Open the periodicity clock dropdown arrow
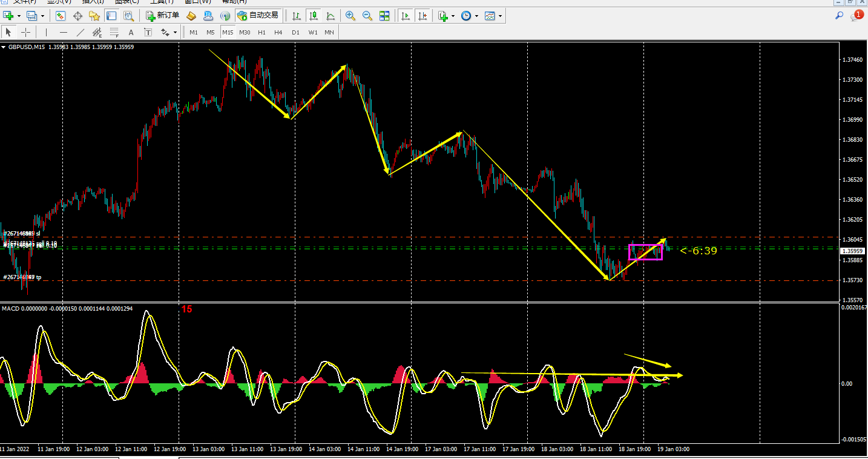The height and width of the screenshot is (459, 868). tap(476, 16)
